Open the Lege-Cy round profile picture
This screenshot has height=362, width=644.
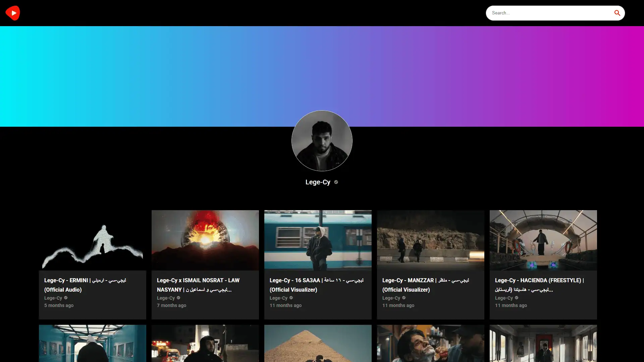tap(322, 141)
